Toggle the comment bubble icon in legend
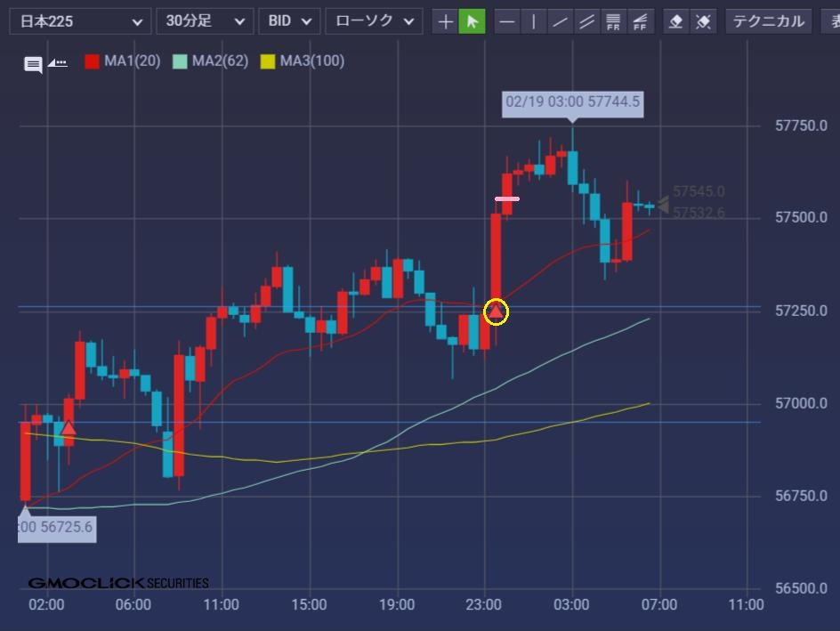This screenshot has height=631, width=840. click(33, 64)
